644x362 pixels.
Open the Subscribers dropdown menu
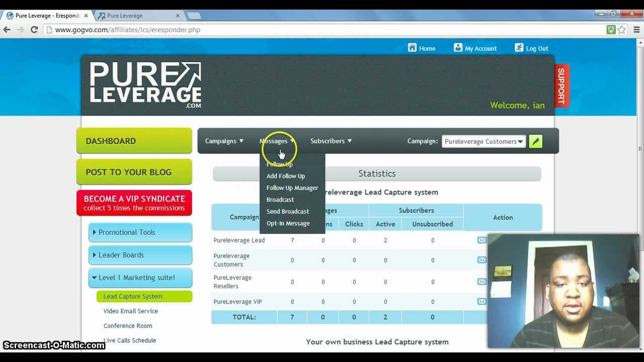(x=331, y=141)
